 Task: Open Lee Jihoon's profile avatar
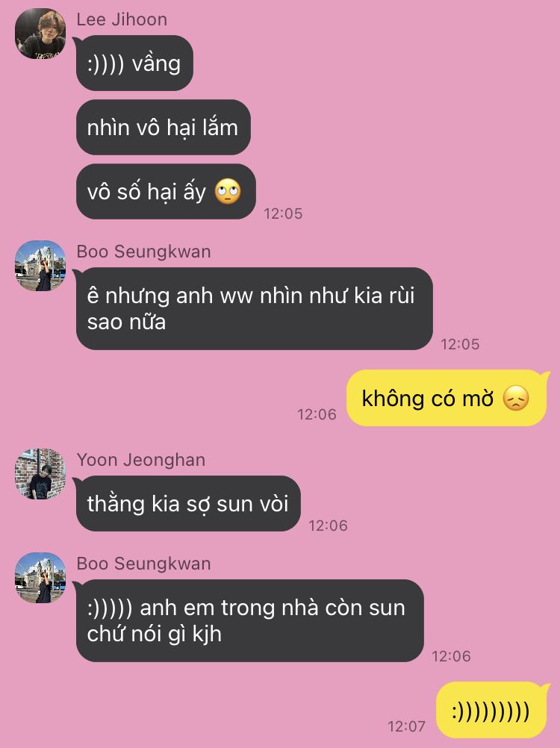pos(40,34)
